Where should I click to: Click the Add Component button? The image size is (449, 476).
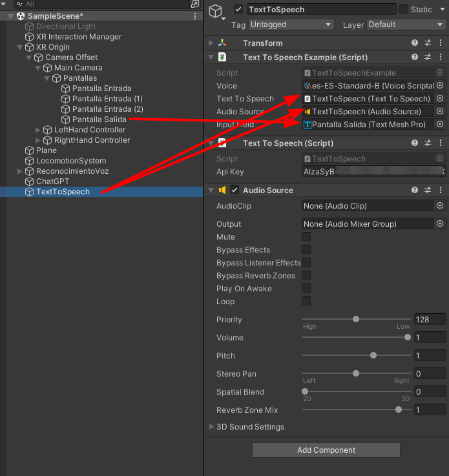tap(326, 450)
